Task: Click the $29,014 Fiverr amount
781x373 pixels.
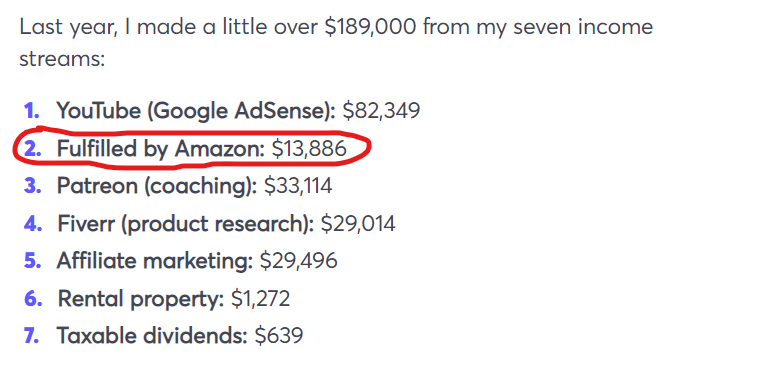Action: pyautogui.click(x=358, y=224)
